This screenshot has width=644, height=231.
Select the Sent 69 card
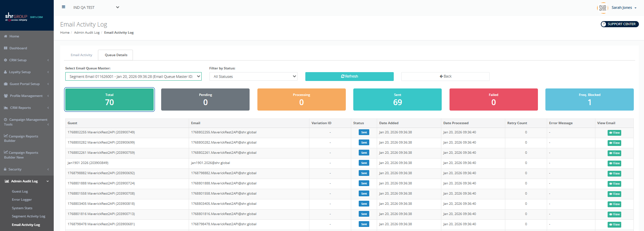tap(397, 100)
